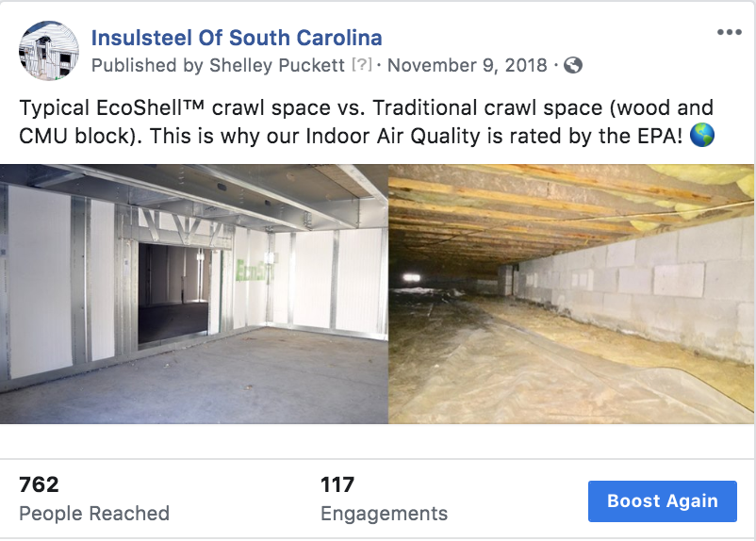Open the Insulsteel Of South Carolina page link
This screenshot has width=756, height=541.
click(237, 39)
